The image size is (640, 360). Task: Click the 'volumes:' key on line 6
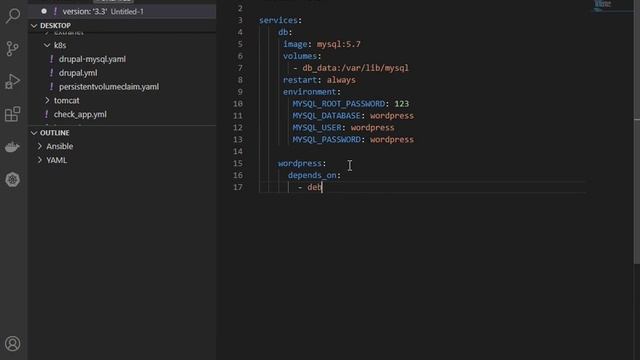tap(302, 56)
